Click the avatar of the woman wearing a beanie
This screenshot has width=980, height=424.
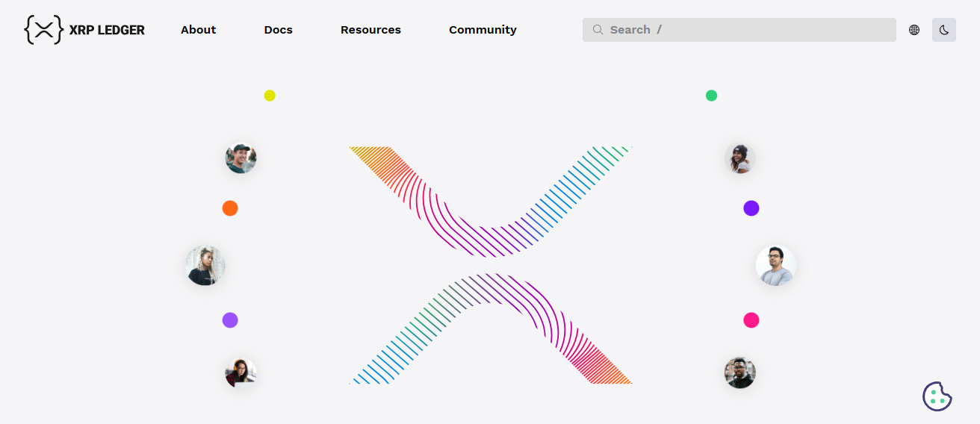point(739,159)
